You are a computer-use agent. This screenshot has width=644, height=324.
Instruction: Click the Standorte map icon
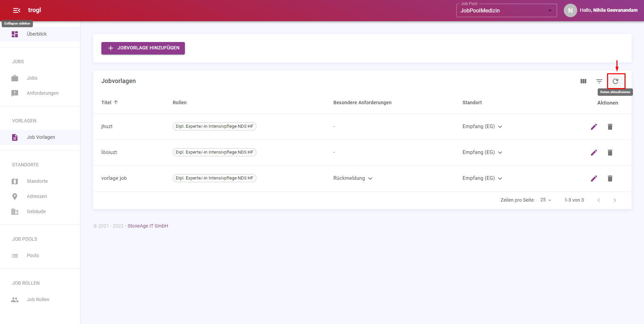click(x=15, y=181)
